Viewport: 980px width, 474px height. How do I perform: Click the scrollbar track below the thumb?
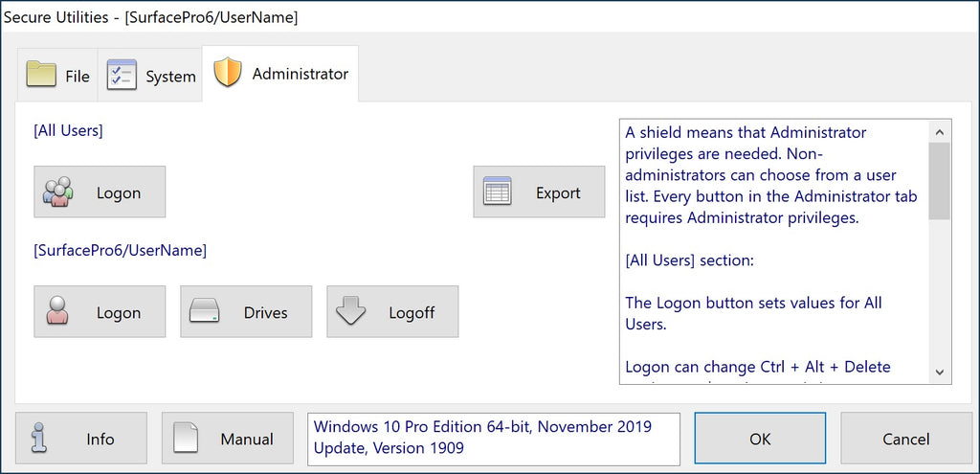point(939,297)
